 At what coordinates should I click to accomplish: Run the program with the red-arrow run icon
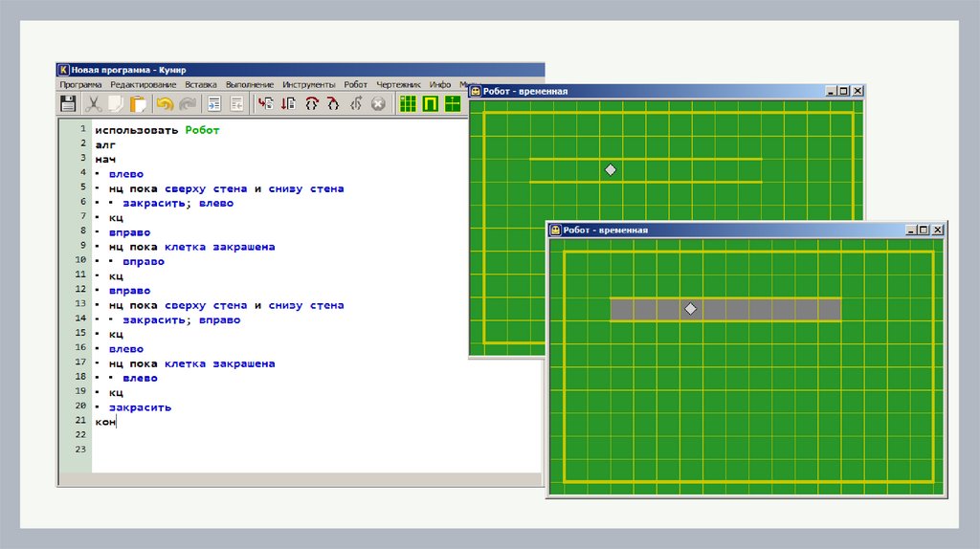[266, 103]
